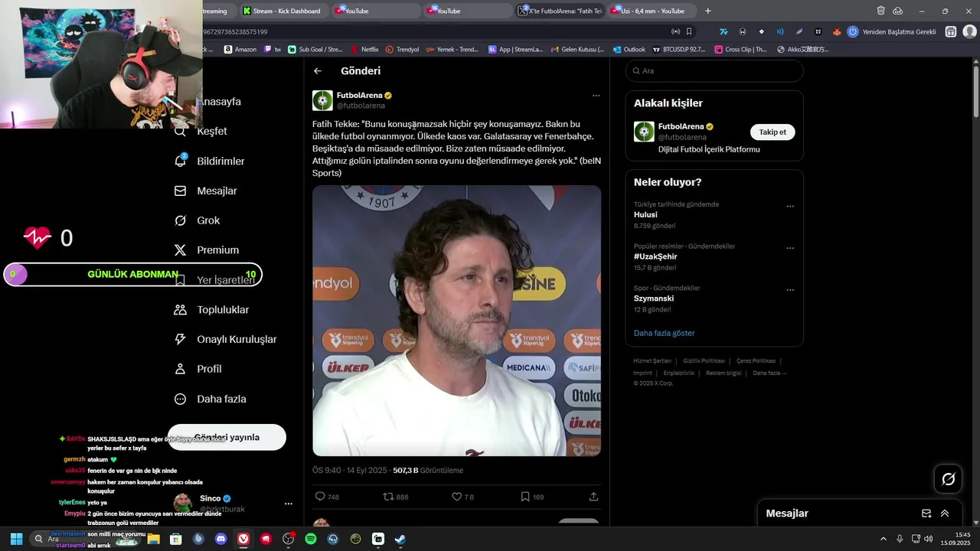Open options for Szymanski trend
Viewport: 980px width, 551px height.
click(790, 291)
